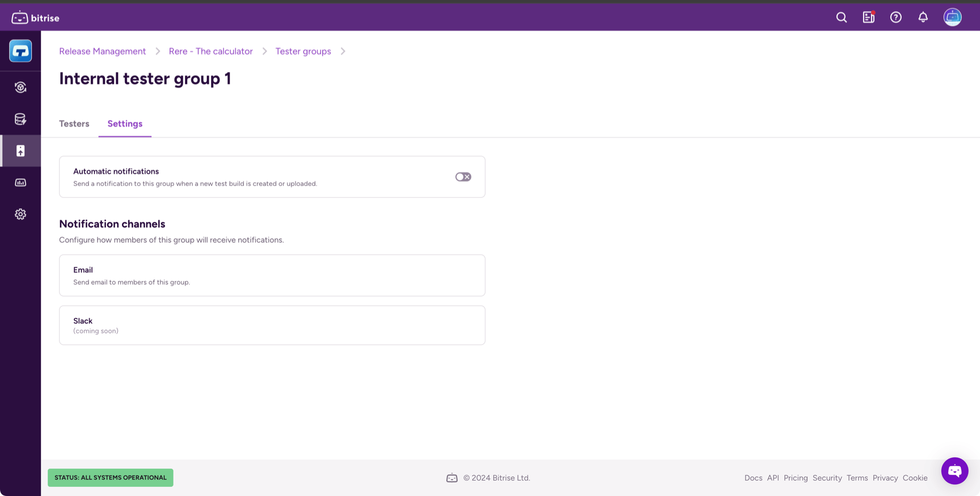Toggle Automatic notifications switch
This screenshot has width=980, height=496.
click(463, 177)
